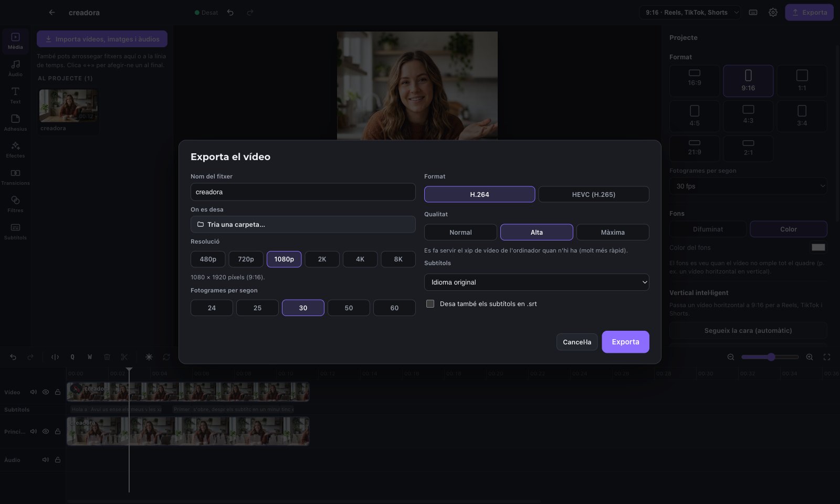Image resolution: width=840 pixels, height=504 pixels.
Task: Open the Transicions panel
Action: pyautogui.click(x=15, y=176)
